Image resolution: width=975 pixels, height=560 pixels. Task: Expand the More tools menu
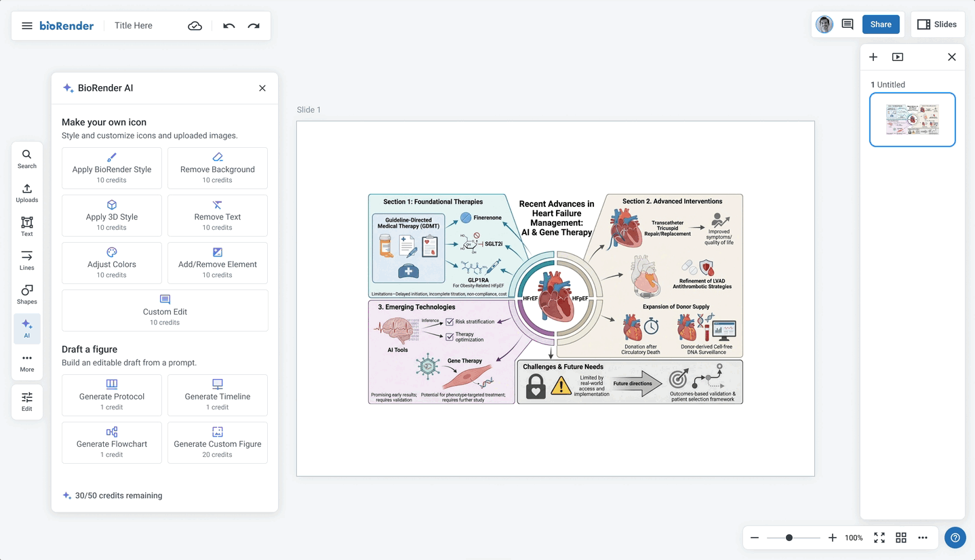pos(27,362)
